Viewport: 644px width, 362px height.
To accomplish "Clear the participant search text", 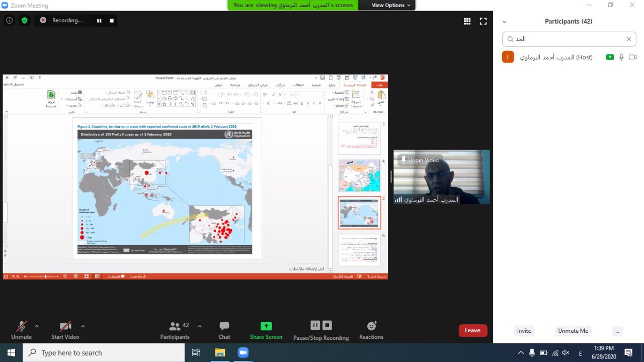I will (x=628, y=39).
